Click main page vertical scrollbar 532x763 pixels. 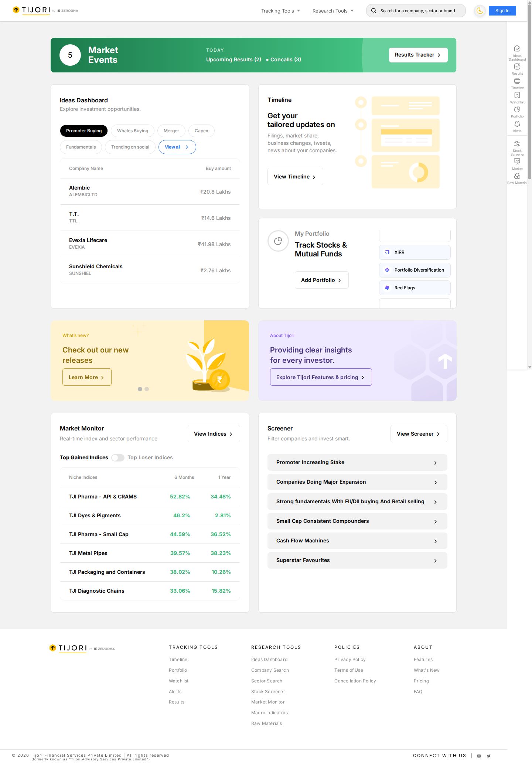(x=529, y=92)
